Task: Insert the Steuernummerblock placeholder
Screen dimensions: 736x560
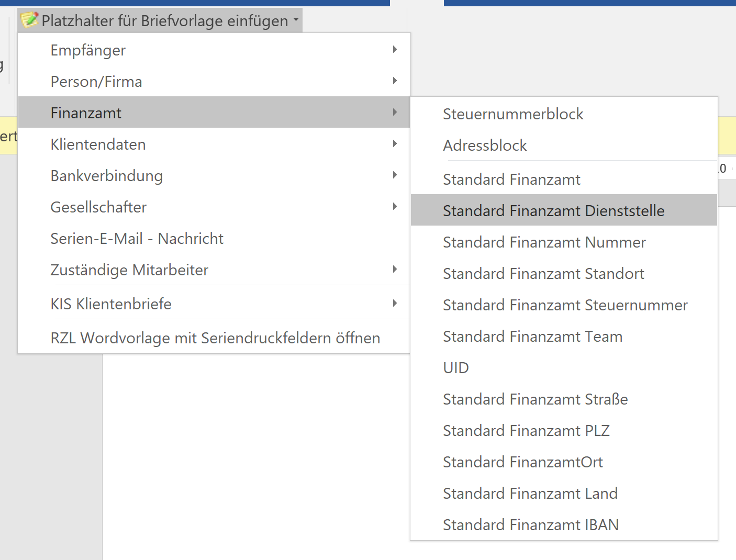Action: pos(513,114)
